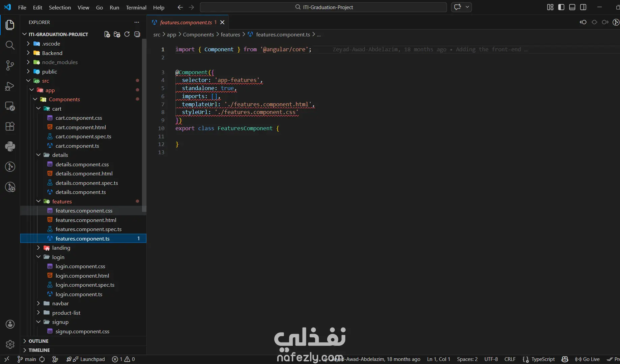This screenshot has height=364, width=620.
Task: Open the Python view in activity bar
Action: (10, 146)
